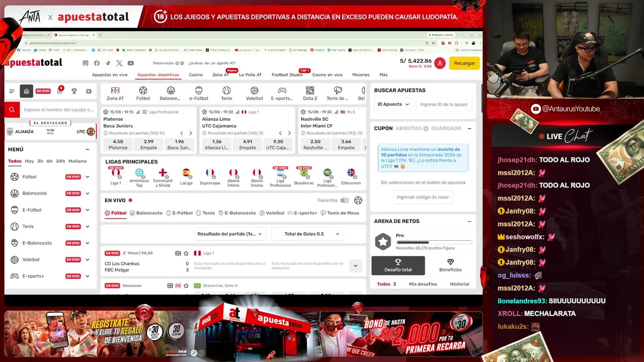Click the red search magnifier icon
This screenshot has height=362, width=644.
(x=12, y=110)
